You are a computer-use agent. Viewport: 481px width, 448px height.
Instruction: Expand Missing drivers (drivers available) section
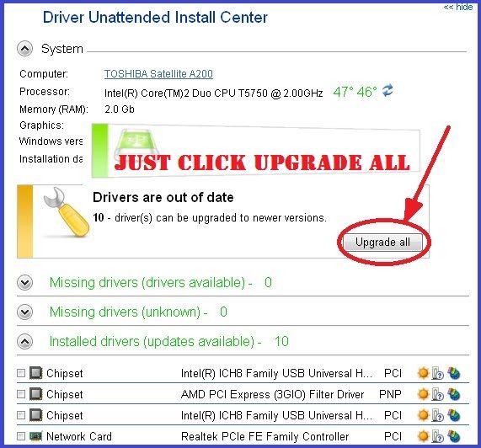click(24, 282)
